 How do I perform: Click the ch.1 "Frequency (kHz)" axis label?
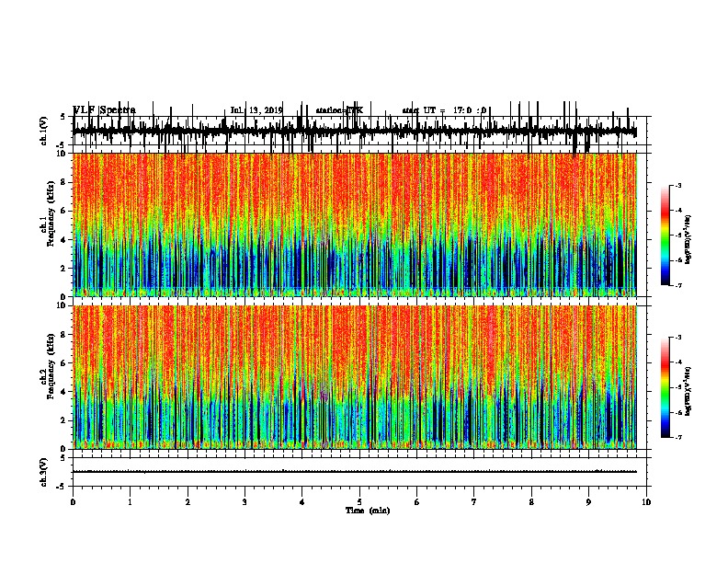(x=51, y=213)
